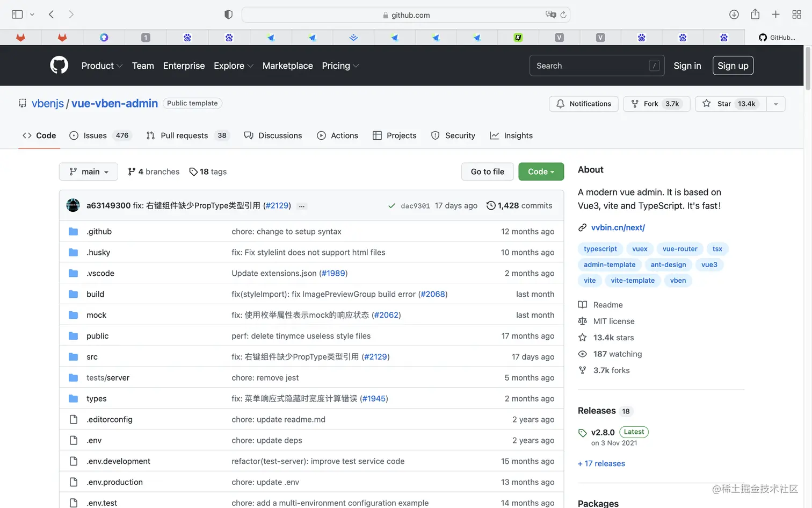The image size is (812, 508).
Task: Reload the page with the refresh icon
Action: 563,15
